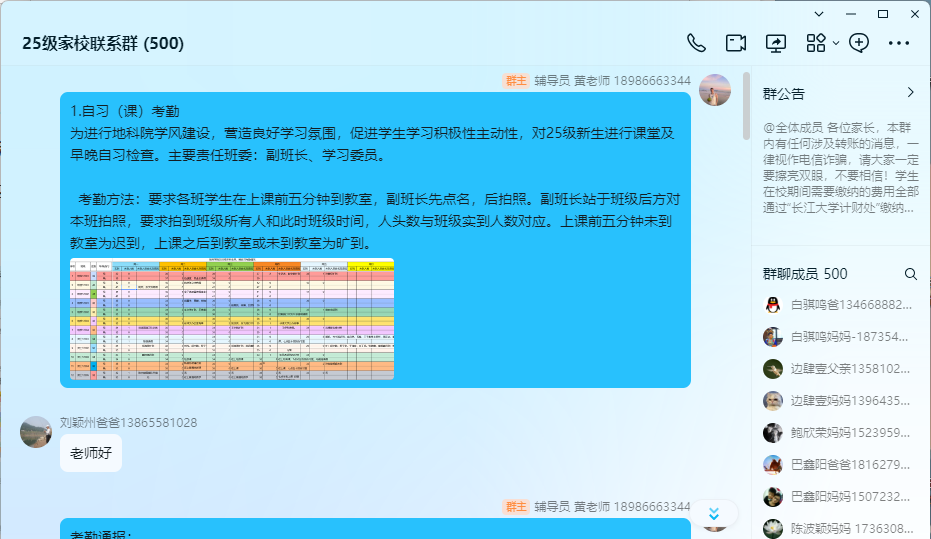The image size is (931, 539).
Task: Start a video call with the group
Action: pos(736,43)
